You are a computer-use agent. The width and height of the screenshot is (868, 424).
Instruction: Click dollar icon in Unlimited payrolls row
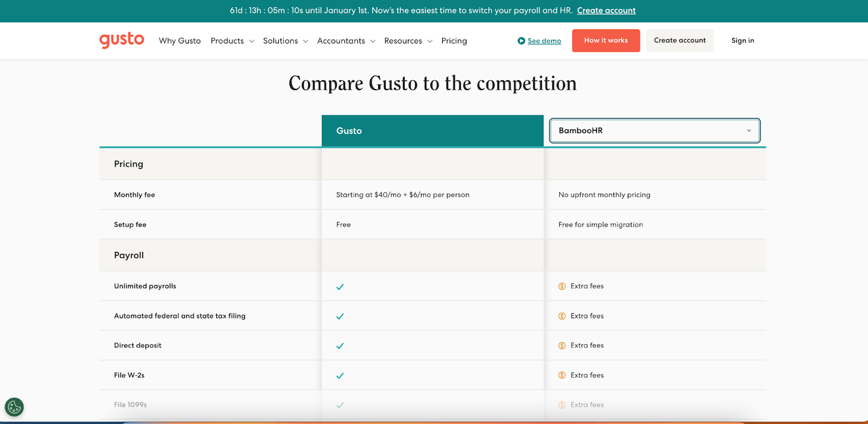[x=562, y=286]
